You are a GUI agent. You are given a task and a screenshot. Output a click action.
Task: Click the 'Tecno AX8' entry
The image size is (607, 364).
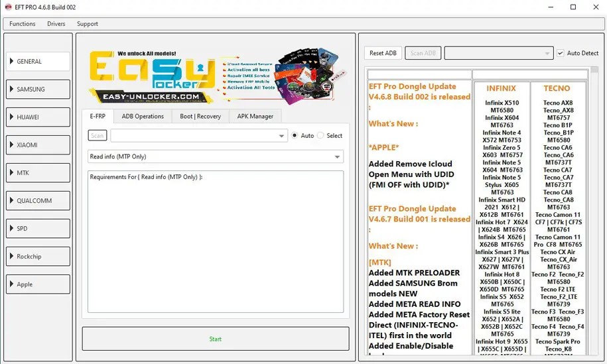[x=558, y=103]
